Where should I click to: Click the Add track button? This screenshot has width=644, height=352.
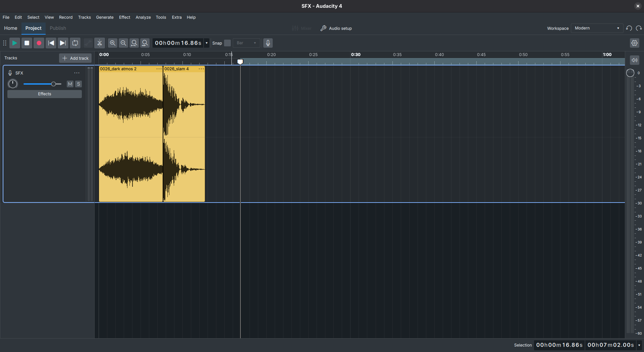click(x=75, y=58)
